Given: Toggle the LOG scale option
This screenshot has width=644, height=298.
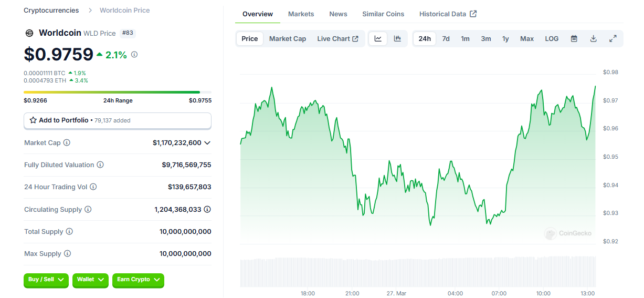Looking at the screenshot, I should [552, 38].
